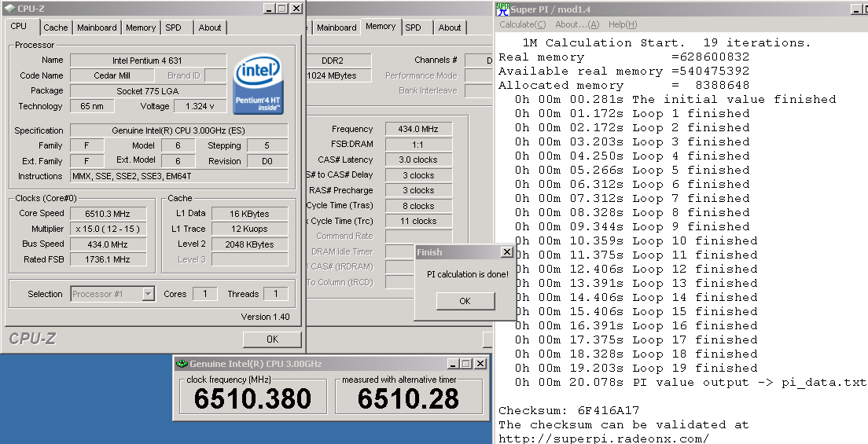Click the Cores count field
Screen dimensions: 868x444
tap(204, 294)
